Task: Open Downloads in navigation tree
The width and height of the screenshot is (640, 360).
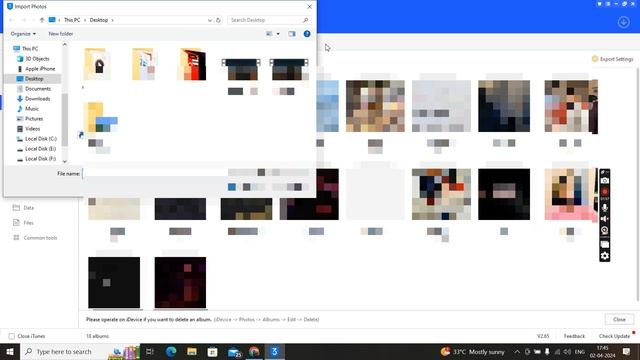Action: pos(37,99)
